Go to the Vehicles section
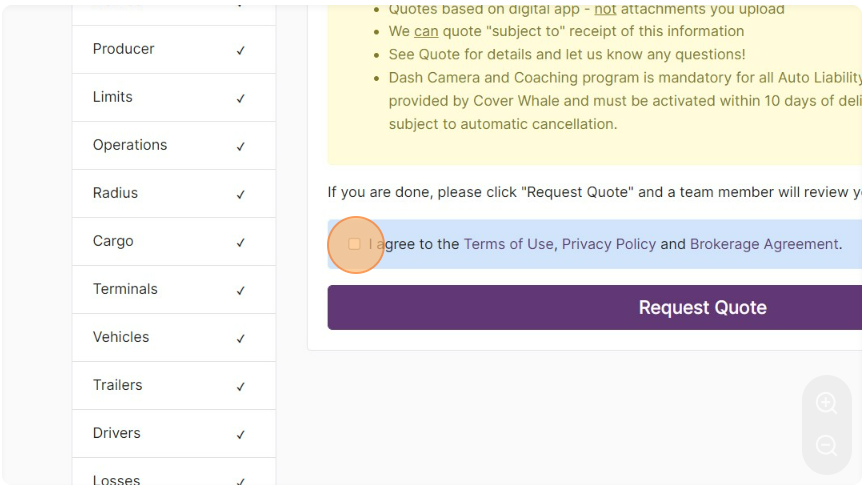The height and width of the screenshot is (496, 867). [174, 337]
